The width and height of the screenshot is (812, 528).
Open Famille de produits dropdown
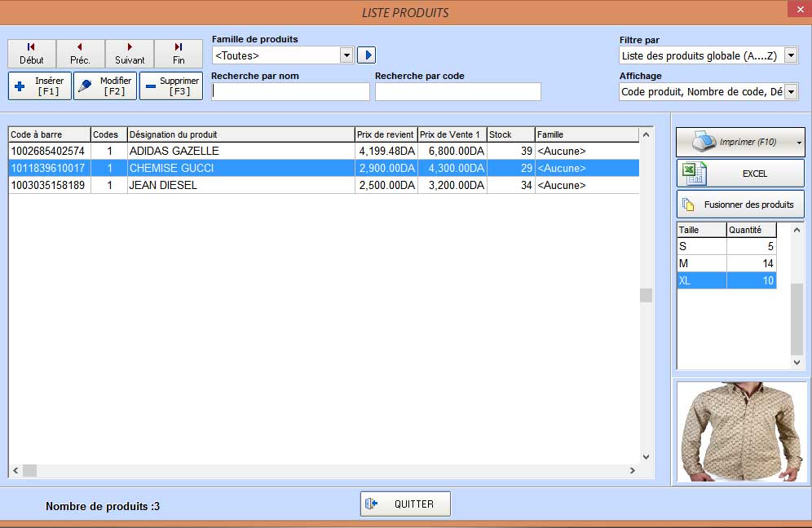click(x=346, y=55)
